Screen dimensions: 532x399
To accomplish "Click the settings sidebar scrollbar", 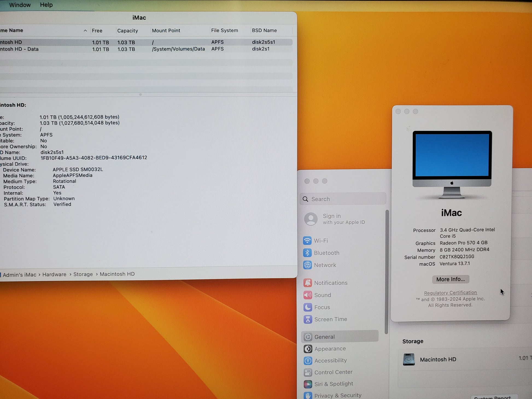I will click(x=387, y=272).
